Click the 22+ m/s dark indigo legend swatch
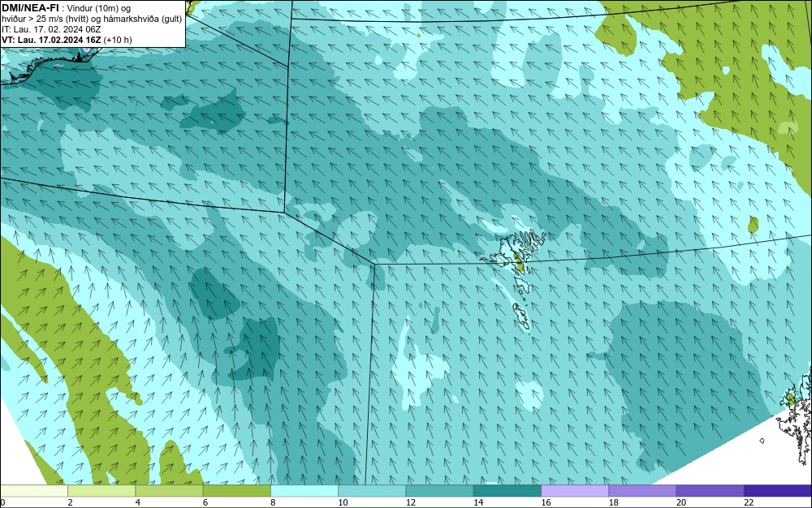This screenshot has height=508, width=812. point(778,491)
